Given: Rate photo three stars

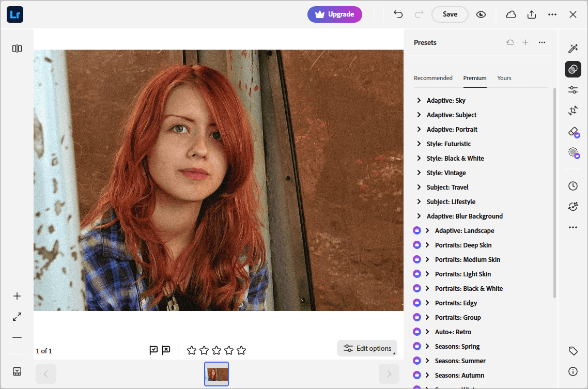Looking at the screenshot, I should pos(216,350).
